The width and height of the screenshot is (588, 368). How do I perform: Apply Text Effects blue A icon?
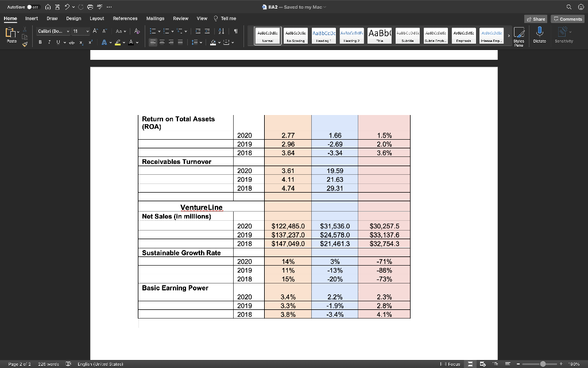(105, 43)
